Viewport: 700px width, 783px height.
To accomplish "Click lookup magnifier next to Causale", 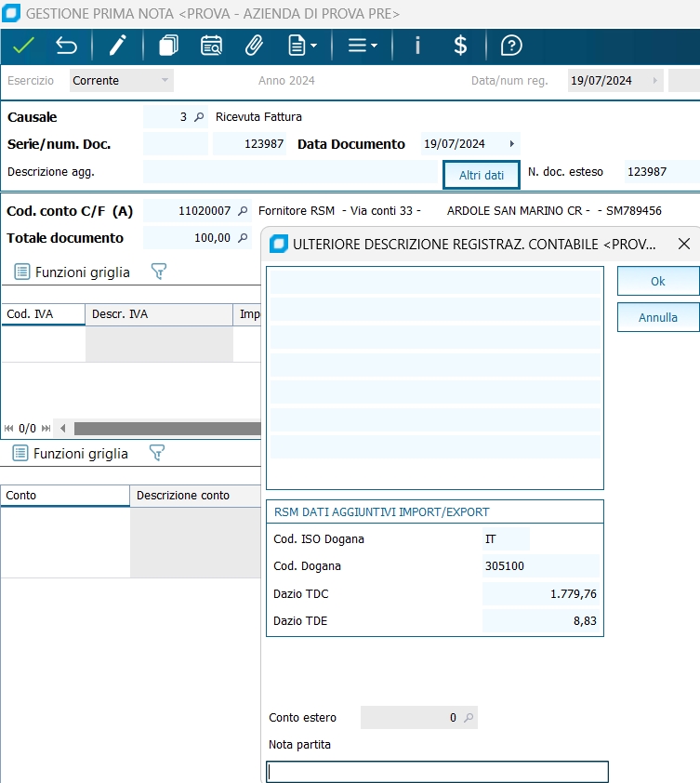I will 198,117.
